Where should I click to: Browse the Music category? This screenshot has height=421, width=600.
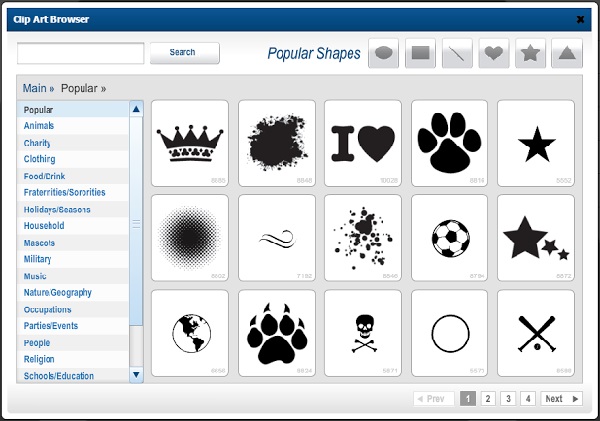point(35,276)
